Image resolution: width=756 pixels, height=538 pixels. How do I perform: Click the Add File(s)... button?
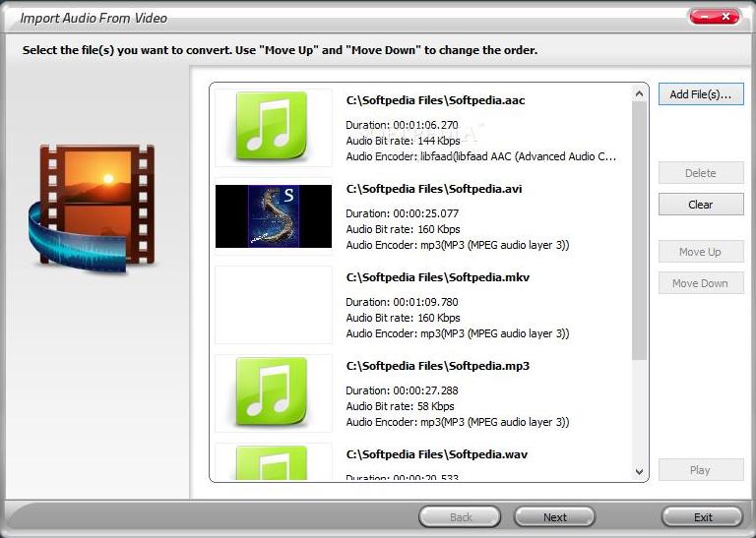[701, 94]
